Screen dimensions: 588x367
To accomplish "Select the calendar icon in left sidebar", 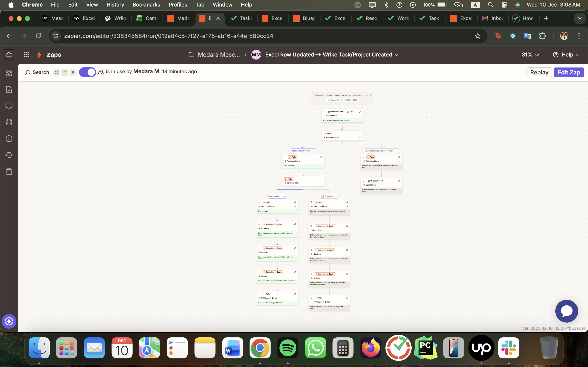I will [9, 122].
